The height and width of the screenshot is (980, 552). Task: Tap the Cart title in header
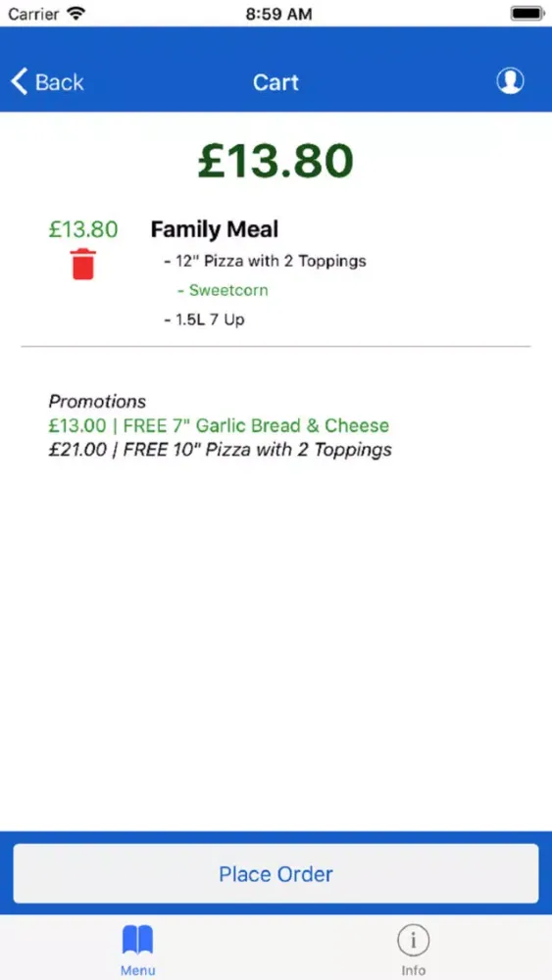tap(276, 82)
